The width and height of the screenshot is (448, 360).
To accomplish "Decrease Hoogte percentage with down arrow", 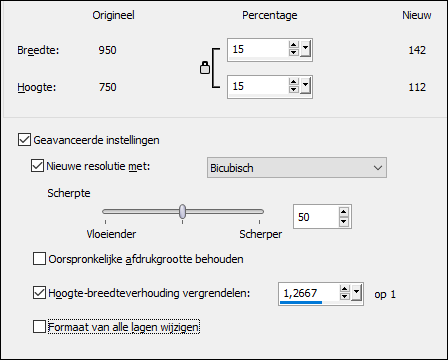I will pyautogui.click(x=293, y=90).
